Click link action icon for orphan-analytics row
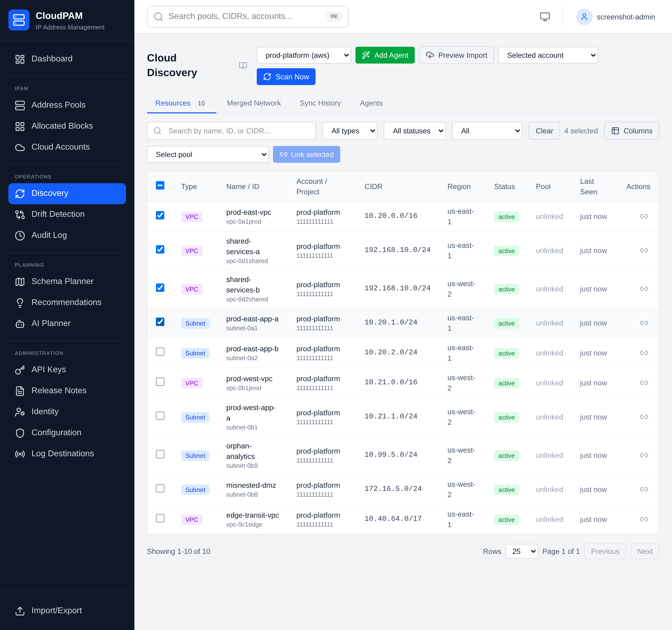Image resolution: width=672 pixels, height=630 pixels. pos(644,455)
